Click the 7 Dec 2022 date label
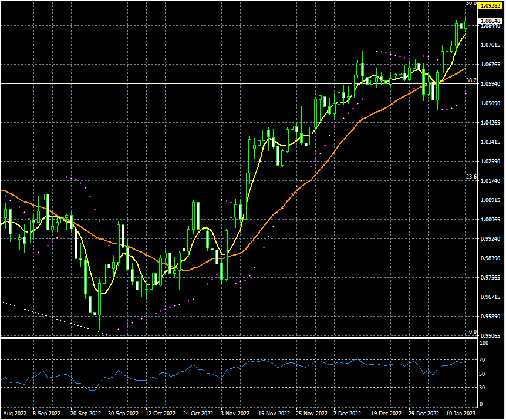Viewport: 506px width, 420px height. [348, 413]
